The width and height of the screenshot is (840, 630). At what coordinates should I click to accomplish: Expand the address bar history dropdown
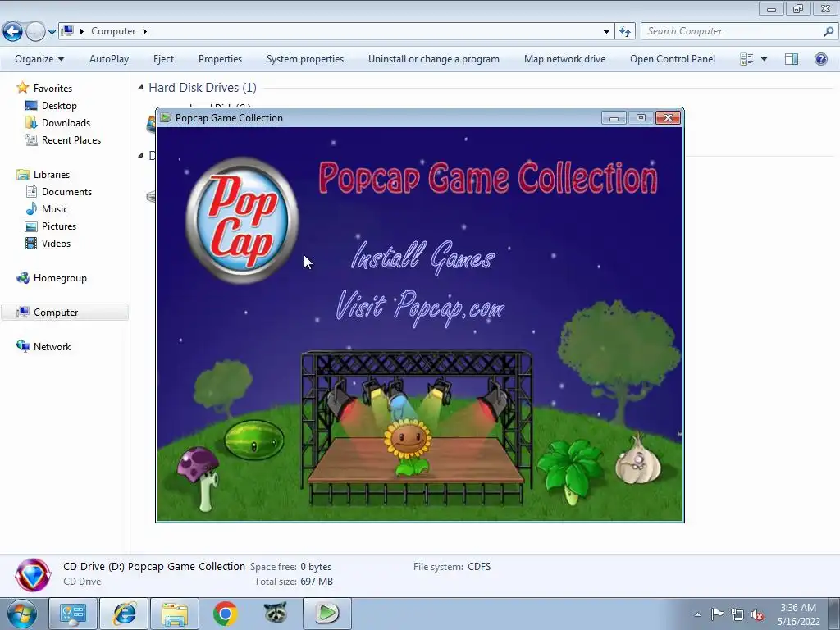pos(606,32)
